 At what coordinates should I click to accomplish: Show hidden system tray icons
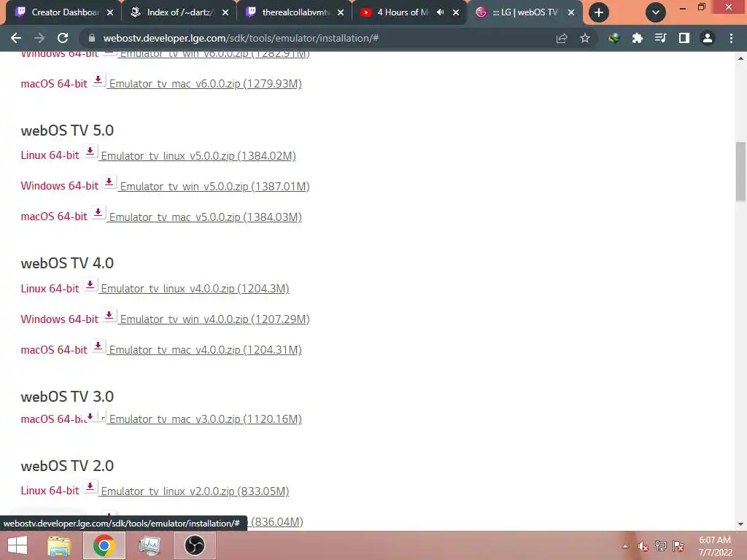pyautogui.click(x=625, y=546)
